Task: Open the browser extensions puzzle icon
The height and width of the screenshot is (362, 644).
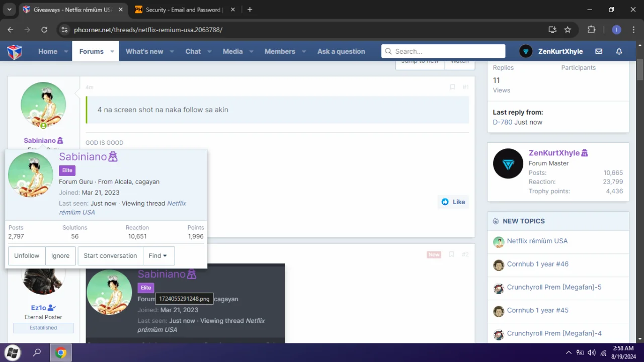Action: (x=592, y=30)
